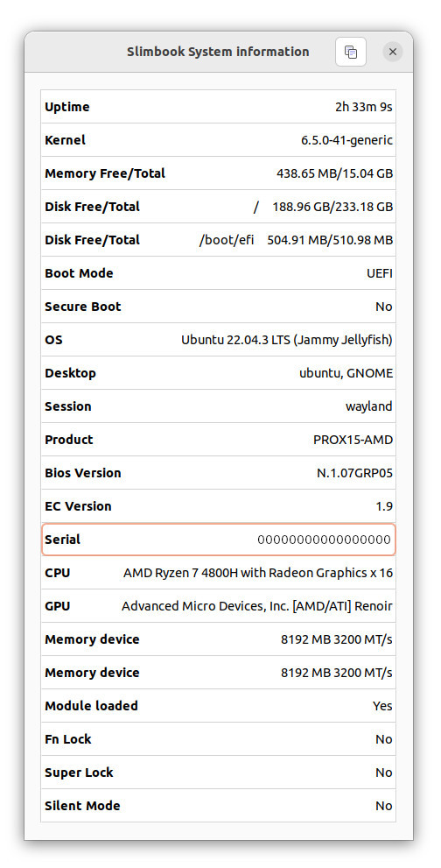Select the Session wayland row
Image resolution: width=441 pixels, height=868 pixels.
pyautogui.click(x=219, y=406)
